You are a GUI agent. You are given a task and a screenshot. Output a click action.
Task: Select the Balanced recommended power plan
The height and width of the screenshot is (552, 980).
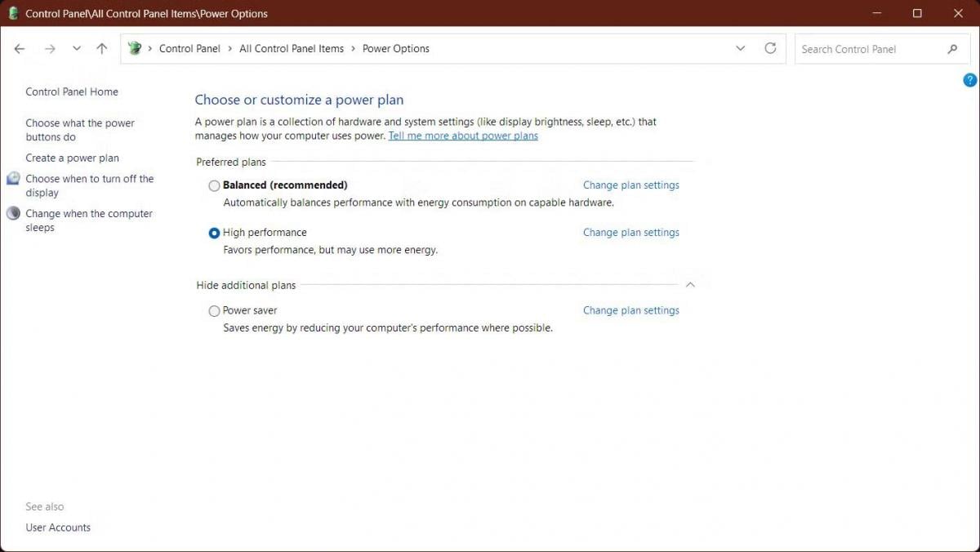tap(214, 185)
